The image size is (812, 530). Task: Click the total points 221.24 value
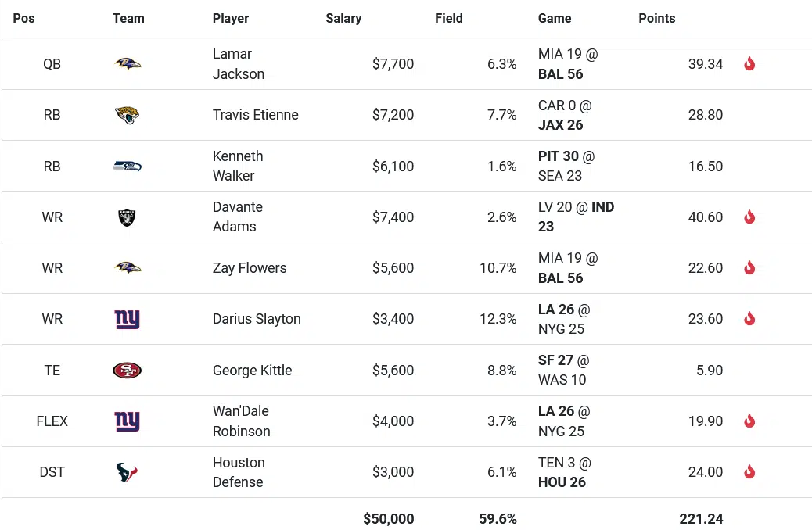pyautogui.click(x=701, y=518)
